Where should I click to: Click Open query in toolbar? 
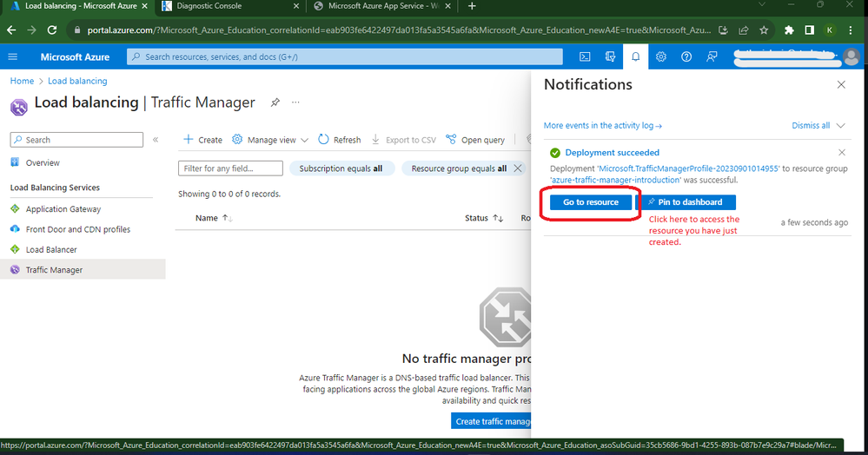pos(475,140)
